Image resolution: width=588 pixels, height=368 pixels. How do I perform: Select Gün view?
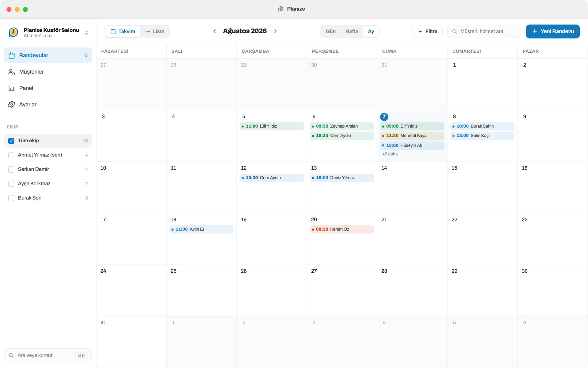(330, 31)
